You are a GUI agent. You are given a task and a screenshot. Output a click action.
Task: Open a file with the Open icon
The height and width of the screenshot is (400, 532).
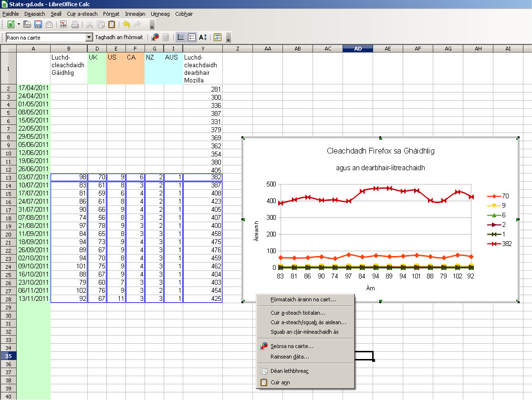tap(28, 24)
